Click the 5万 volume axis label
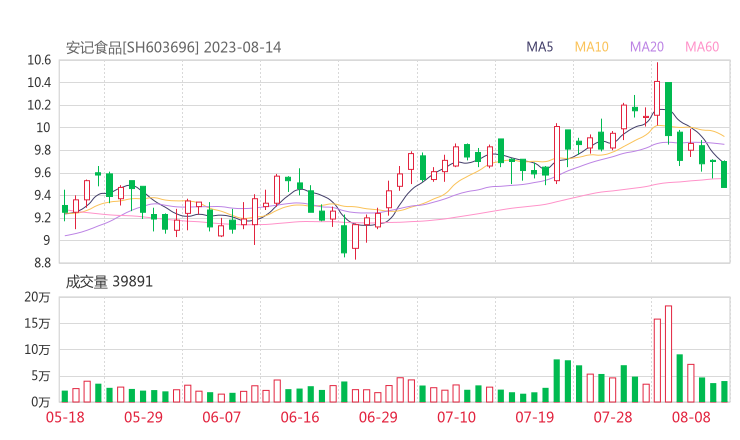 (41, 376)
